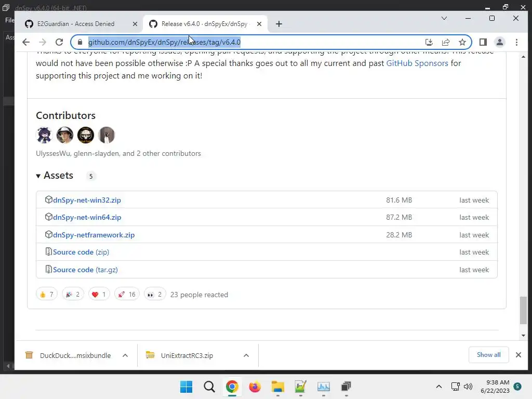
Task: Launch Firefox from the taskbar
Action: [255, 387]
